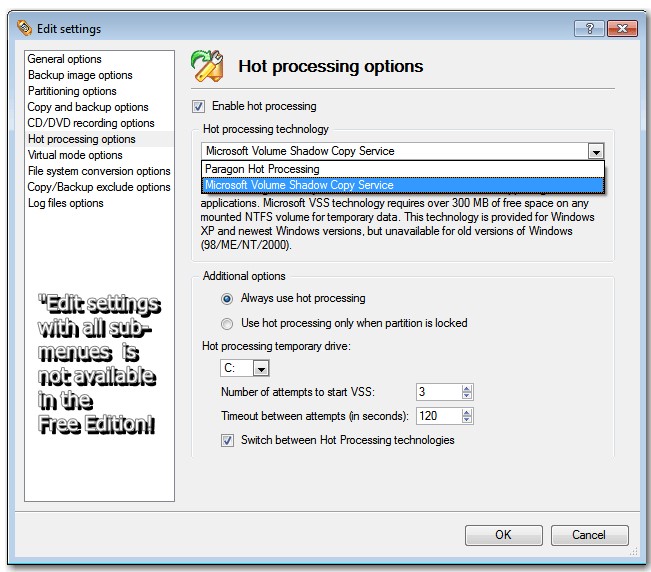The height and width of the screenshot is (572, 651).
Task: Click the timeout between attempts field
Action: [x=439, y=416]
